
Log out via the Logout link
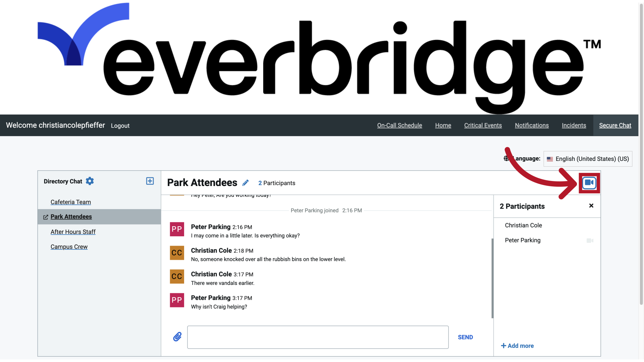pyautogui.click(x=120, y=126)
